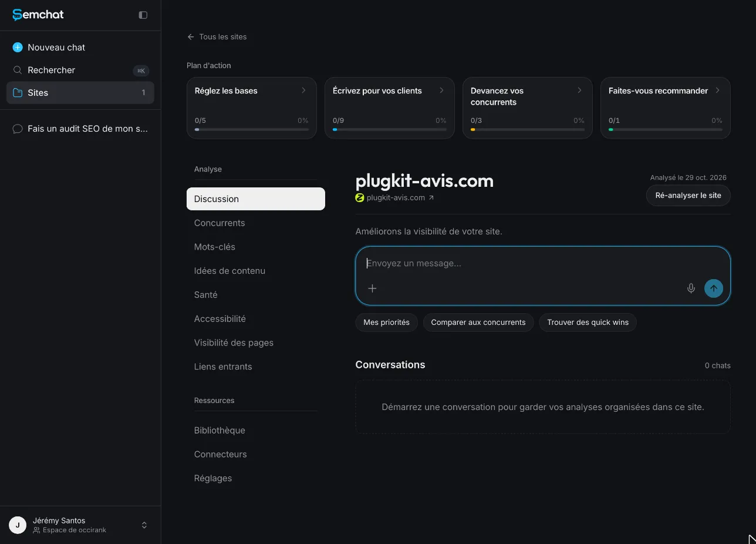Click the Réglez les bases progress bar
Viewport: 756px width, 544px height.
[252, 129]
